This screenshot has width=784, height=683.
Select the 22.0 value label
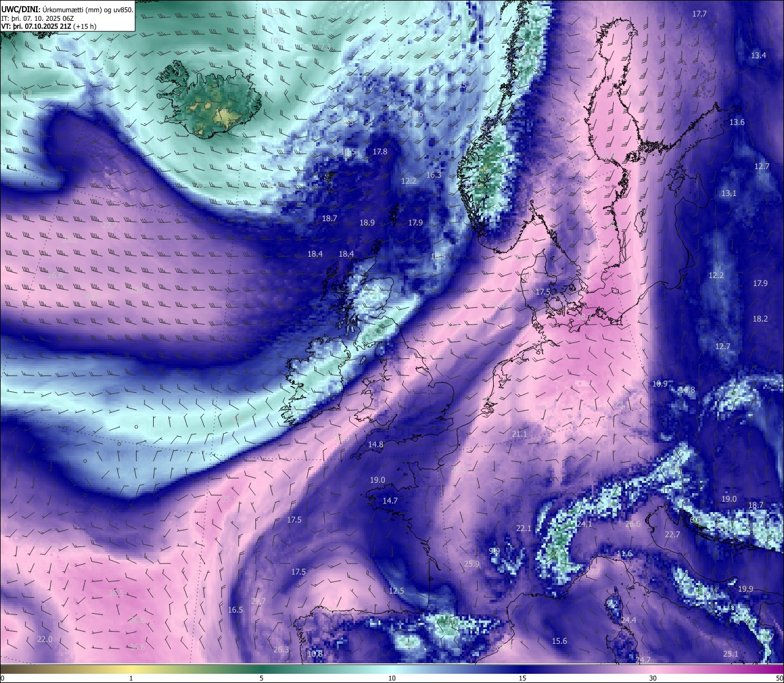(x=45, y=639)
